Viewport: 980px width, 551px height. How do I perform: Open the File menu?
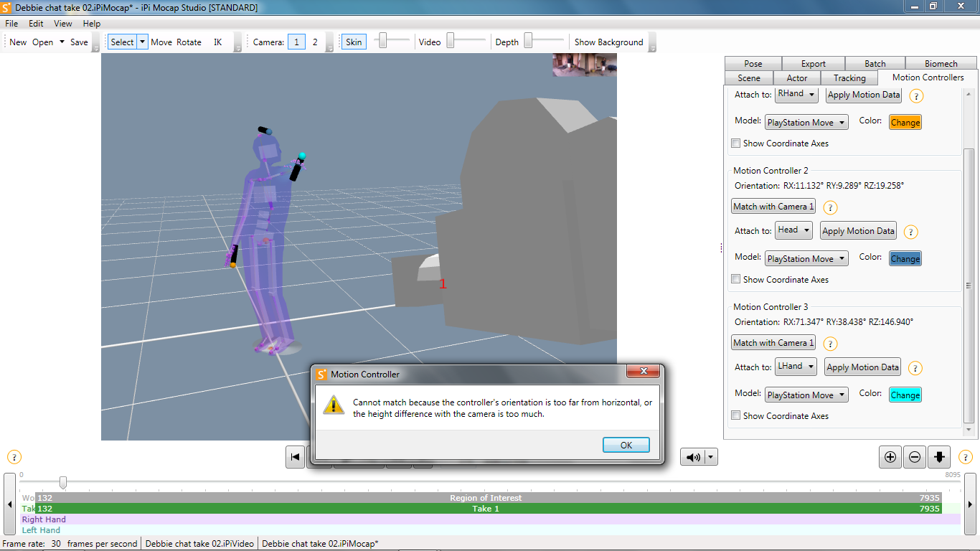click(x=11, y=24)
